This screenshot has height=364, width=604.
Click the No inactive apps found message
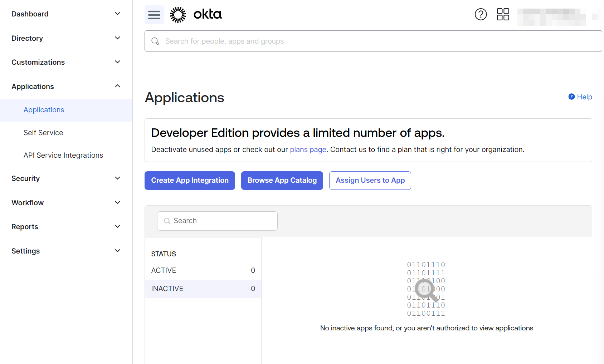(427, 328)
